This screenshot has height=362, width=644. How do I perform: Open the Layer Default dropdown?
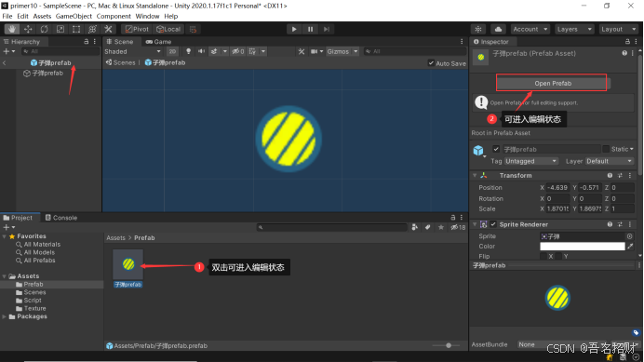[610, 161]
